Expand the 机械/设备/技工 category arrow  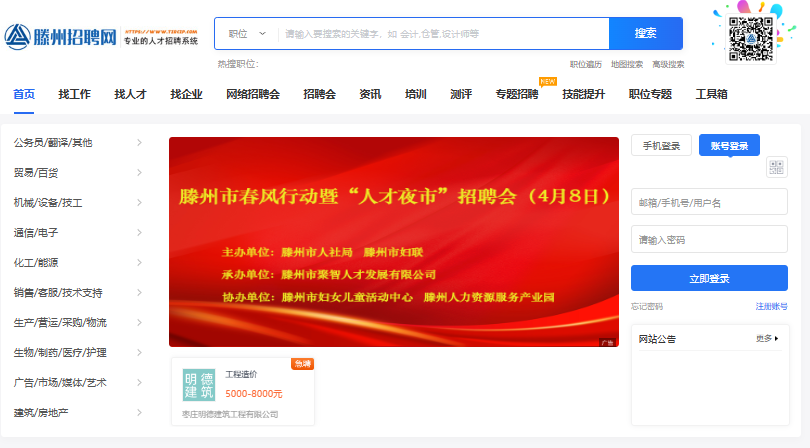139,203
